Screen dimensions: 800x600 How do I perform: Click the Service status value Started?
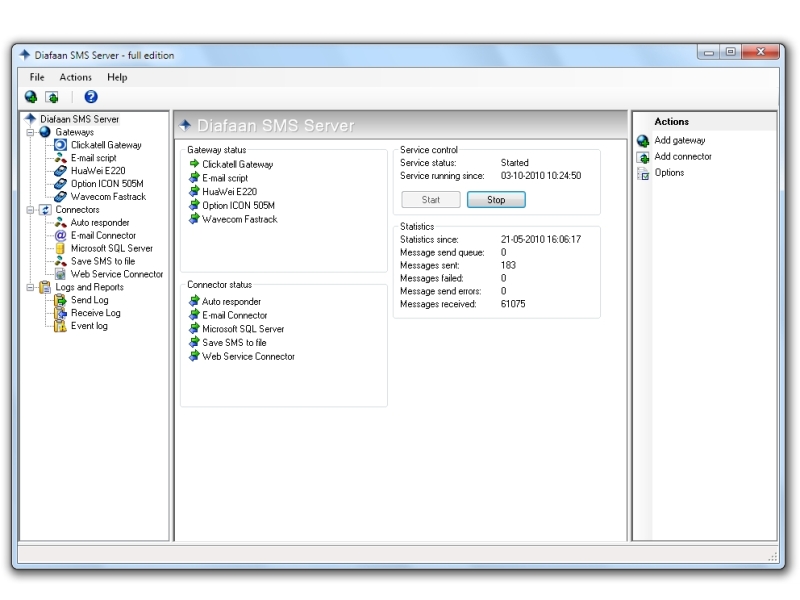[x=514, y=163]
